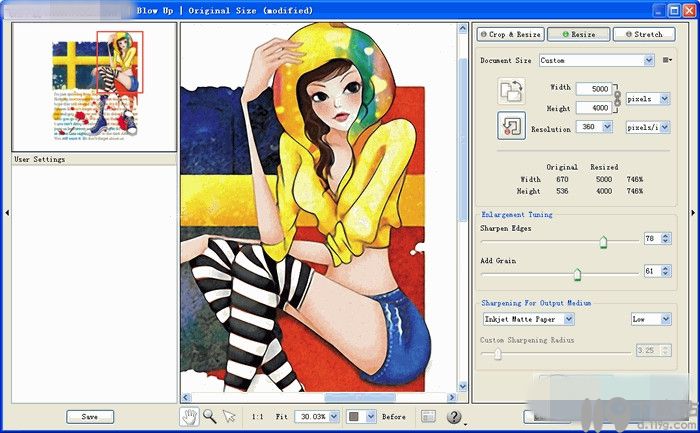Click the preview split layout icon
This screenshot has height=433, width=700.
point(428,416)
